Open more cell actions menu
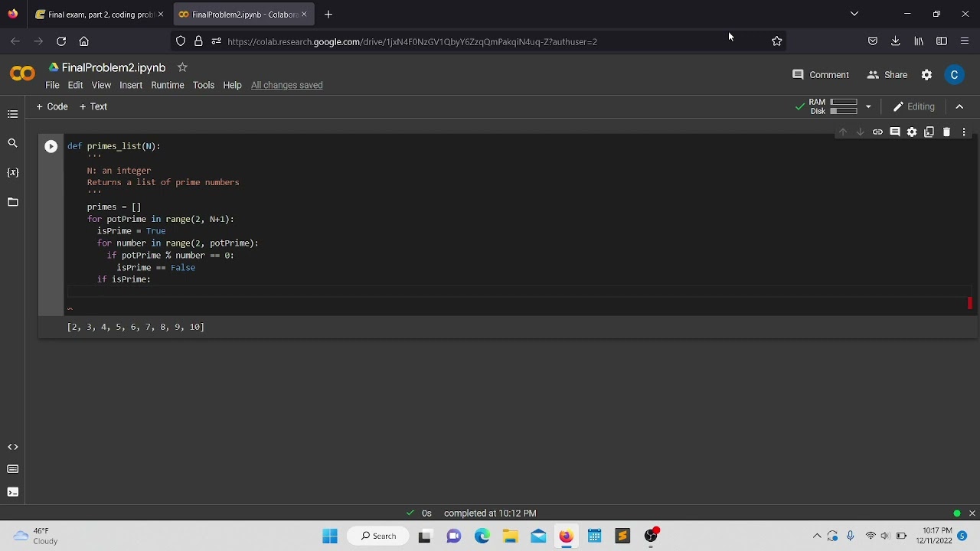The image size is (980, 551). tap(964, 132)
